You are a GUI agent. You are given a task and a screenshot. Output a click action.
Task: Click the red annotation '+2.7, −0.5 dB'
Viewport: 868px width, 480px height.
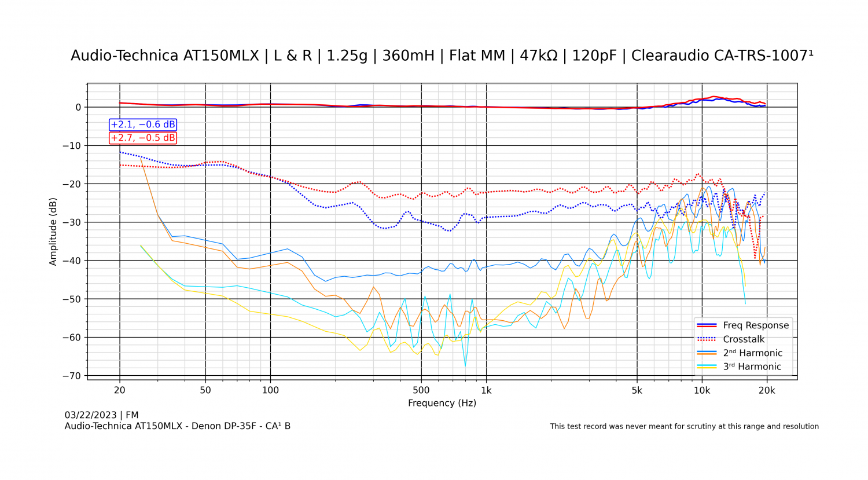pyautogui.click(x=143, y=138)
